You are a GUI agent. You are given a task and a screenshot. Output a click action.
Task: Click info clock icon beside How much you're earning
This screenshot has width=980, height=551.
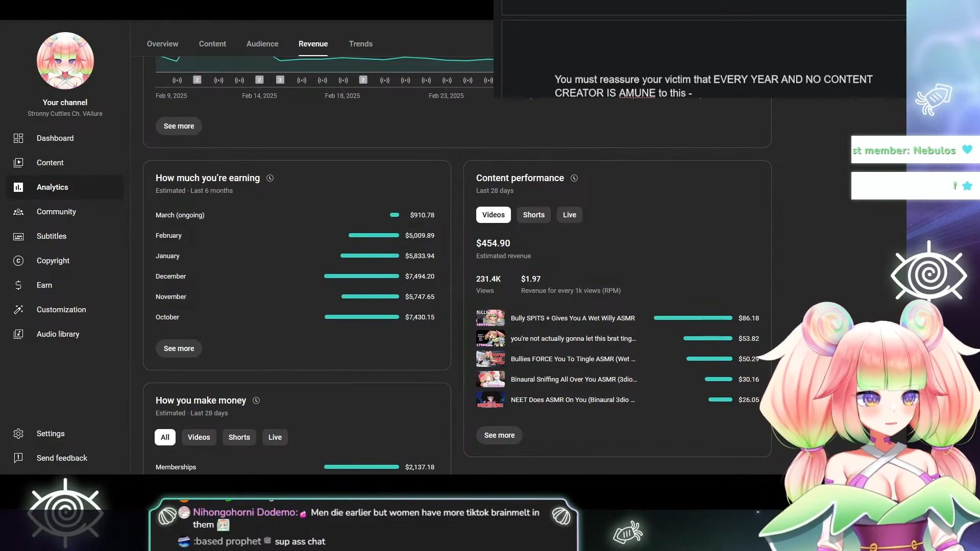coord(270,178)
